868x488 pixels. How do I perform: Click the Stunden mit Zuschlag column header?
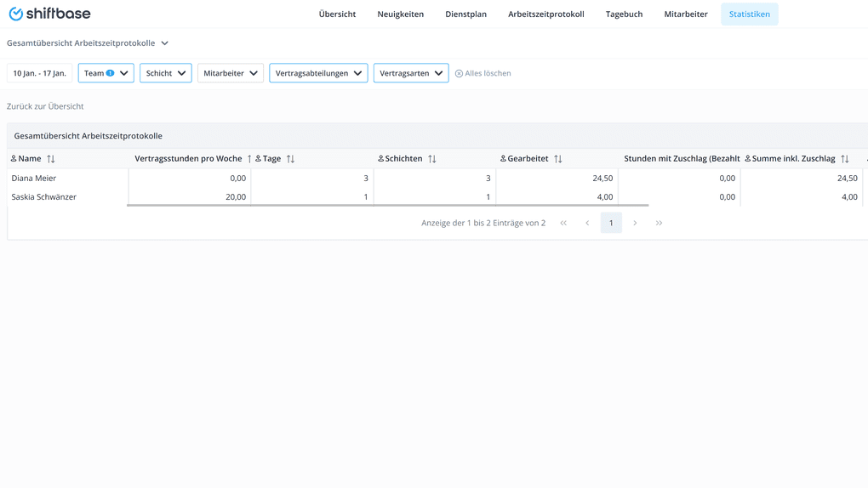[682, 159]
